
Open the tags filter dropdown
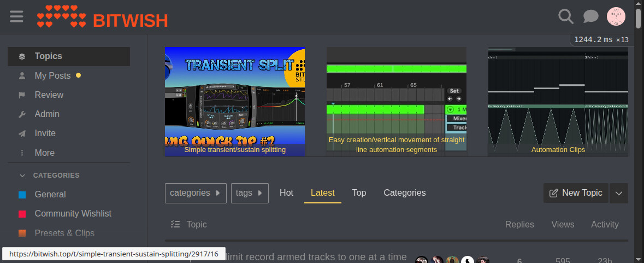[x=250, y=193]
